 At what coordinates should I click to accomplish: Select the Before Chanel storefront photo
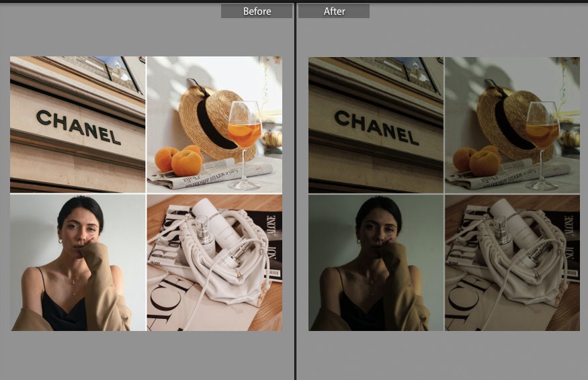(x=78, y=124)
